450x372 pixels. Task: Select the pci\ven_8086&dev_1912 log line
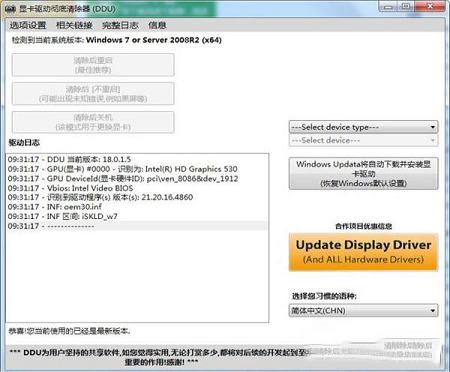137,179
